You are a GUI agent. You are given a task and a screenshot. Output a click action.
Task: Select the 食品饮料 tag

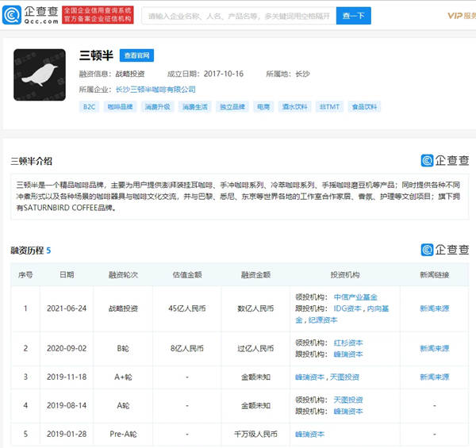pos(365,106)
